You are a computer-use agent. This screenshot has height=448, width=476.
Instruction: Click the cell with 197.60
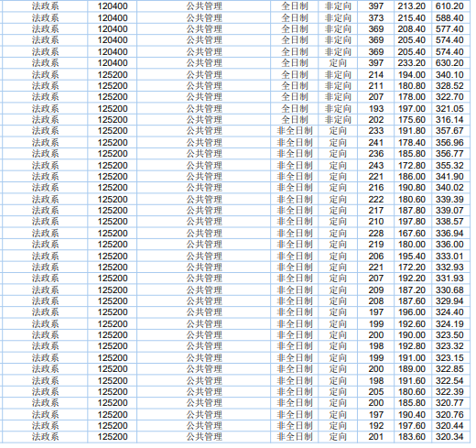(x=412, y=425)
